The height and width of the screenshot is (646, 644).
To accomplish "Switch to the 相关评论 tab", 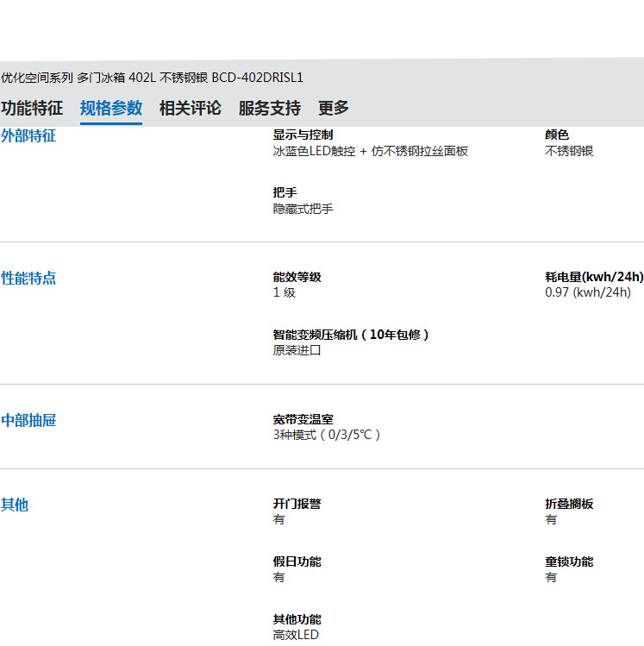I will [x=191, y=108].
